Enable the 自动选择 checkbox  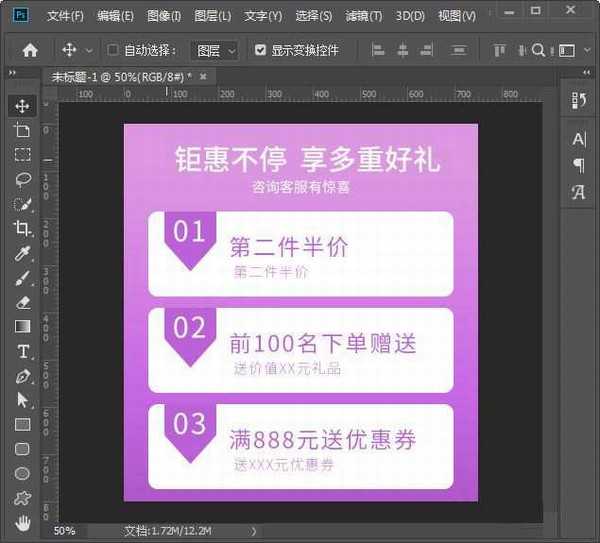pos(113,50)
